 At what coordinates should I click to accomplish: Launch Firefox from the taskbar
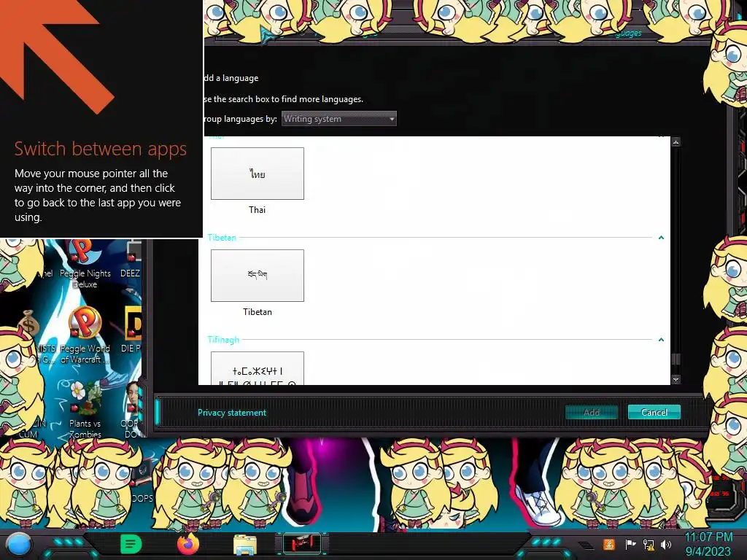(x=187, y=544)
